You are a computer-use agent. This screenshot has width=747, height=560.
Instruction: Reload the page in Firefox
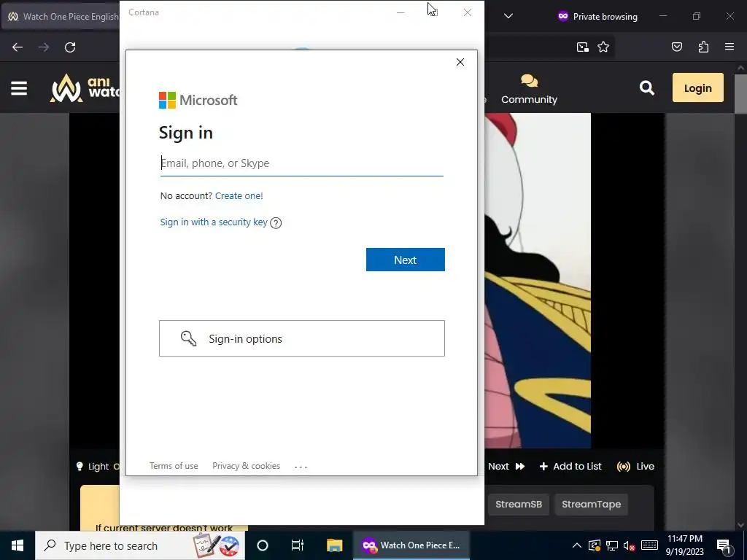click(70, 47)
